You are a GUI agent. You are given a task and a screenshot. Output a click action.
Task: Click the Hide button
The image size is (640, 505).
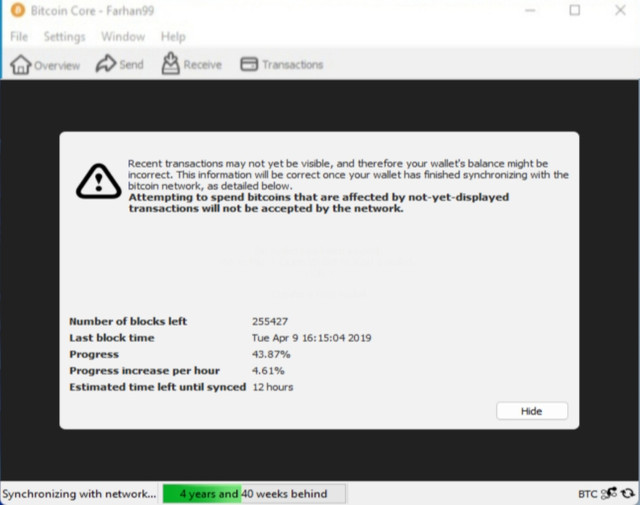coord(532,411)
